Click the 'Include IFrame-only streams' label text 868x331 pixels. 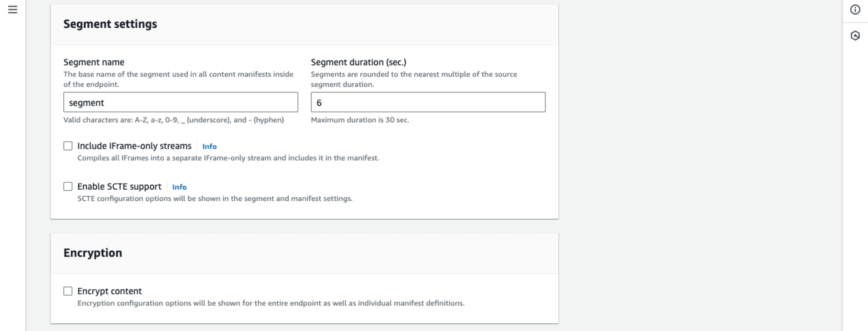pos(134,146)
